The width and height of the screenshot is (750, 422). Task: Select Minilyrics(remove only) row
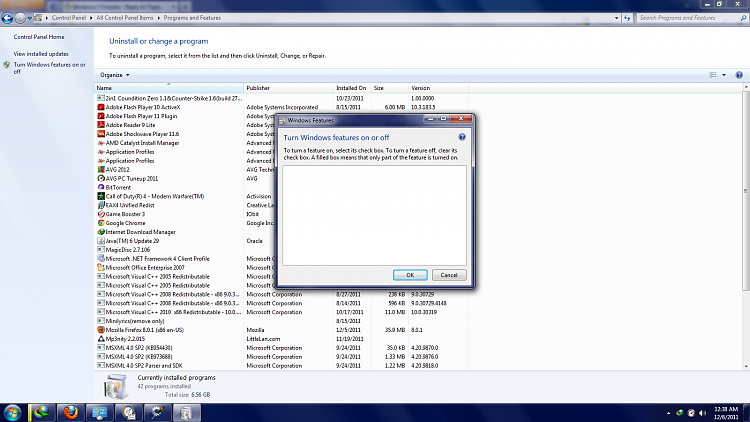pos(281,321)
